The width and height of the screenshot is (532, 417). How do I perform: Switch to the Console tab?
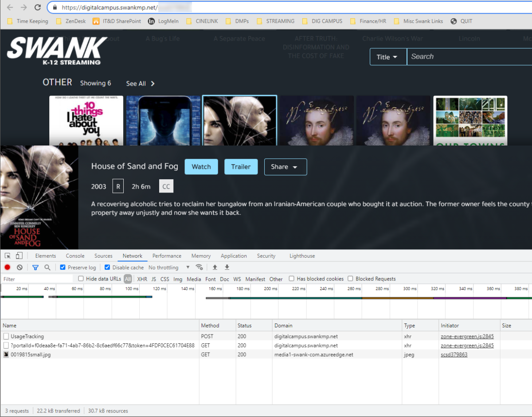tap(75, 256)
